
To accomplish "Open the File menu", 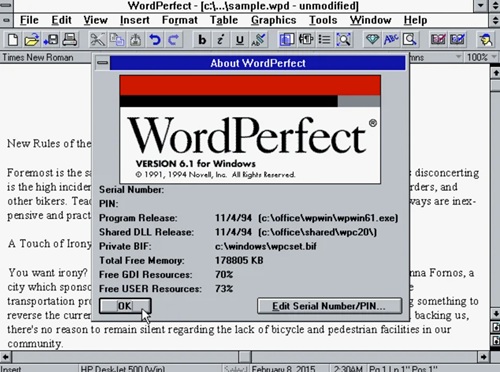I will point(29,20).
